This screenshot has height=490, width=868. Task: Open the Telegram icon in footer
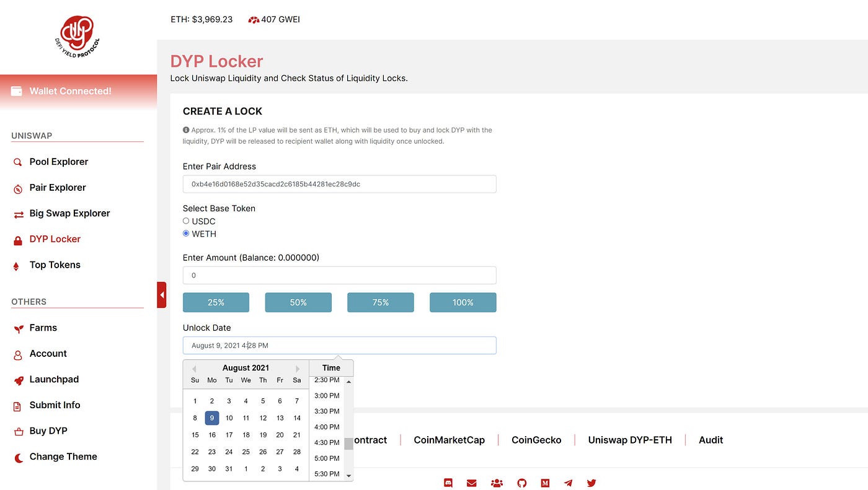[568, 483]
